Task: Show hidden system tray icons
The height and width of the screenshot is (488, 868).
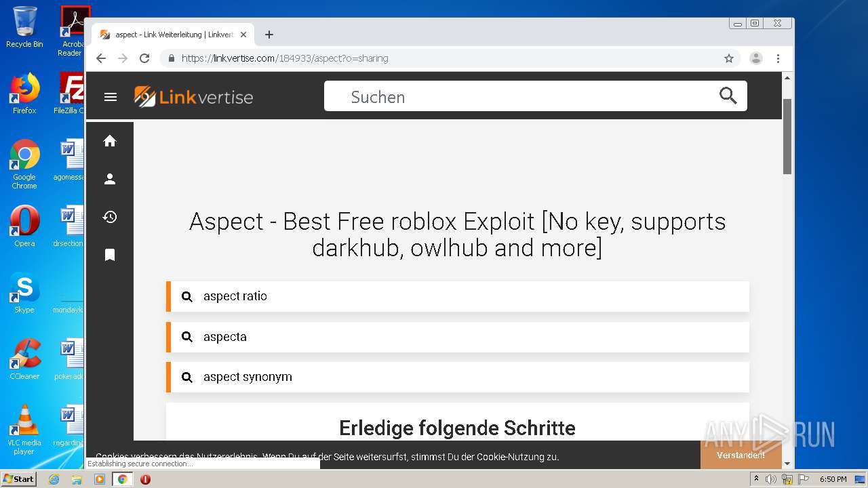Action: pos(756,479)
